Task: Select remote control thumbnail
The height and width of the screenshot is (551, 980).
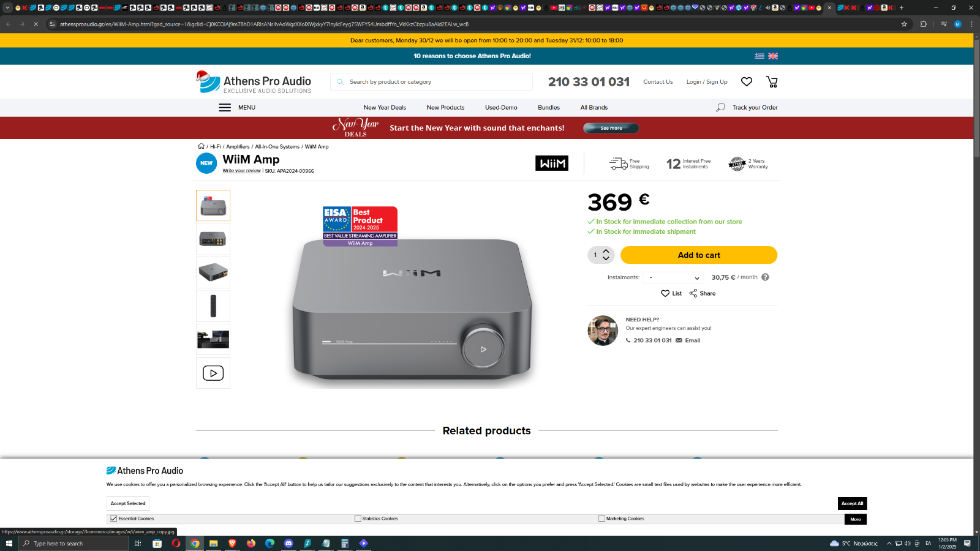Action: point(213,305)
